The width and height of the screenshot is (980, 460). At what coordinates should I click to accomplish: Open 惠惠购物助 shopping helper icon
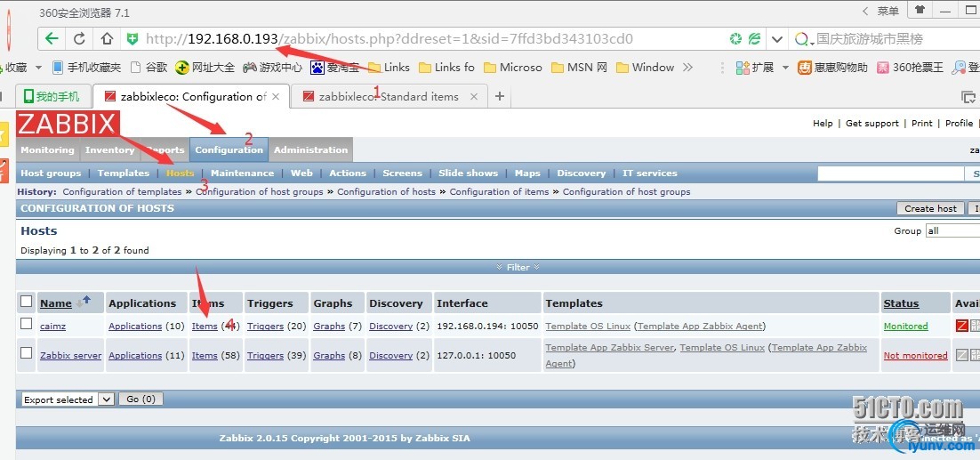(831, 68)
